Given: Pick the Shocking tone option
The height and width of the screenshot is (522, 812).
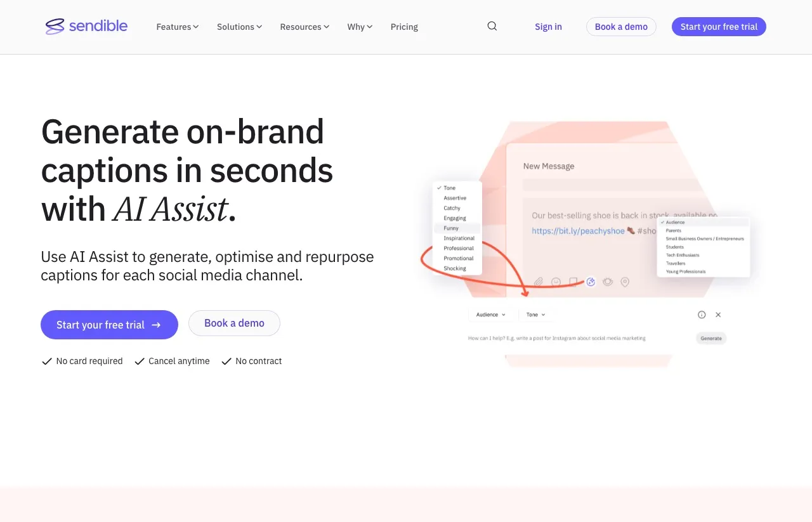Looking at the screenshot, I should (x=455, y=268).
